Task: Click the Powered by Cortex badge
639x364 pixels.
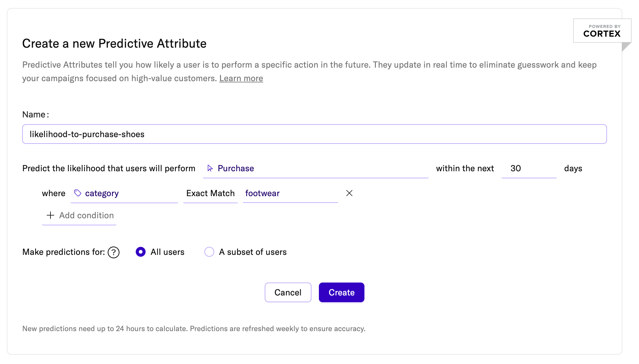Action: click(602, 31)
